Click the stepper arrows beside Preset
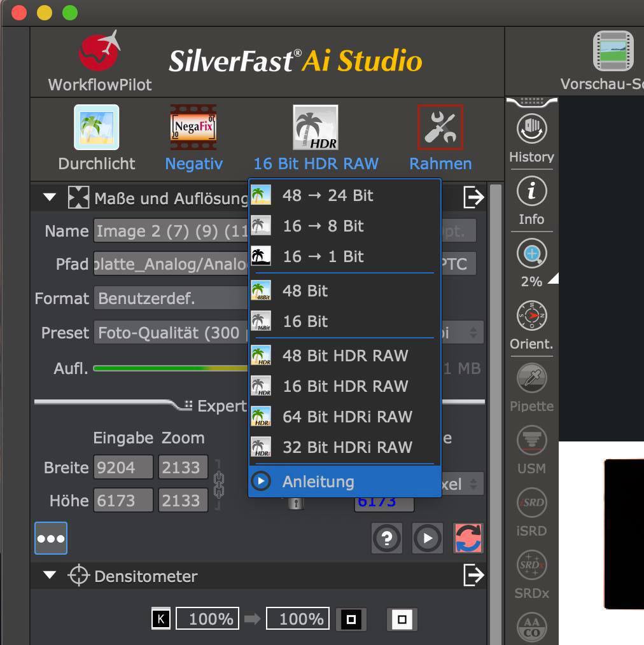This screenshot has height=645, width=644. [x=473, y=333]
